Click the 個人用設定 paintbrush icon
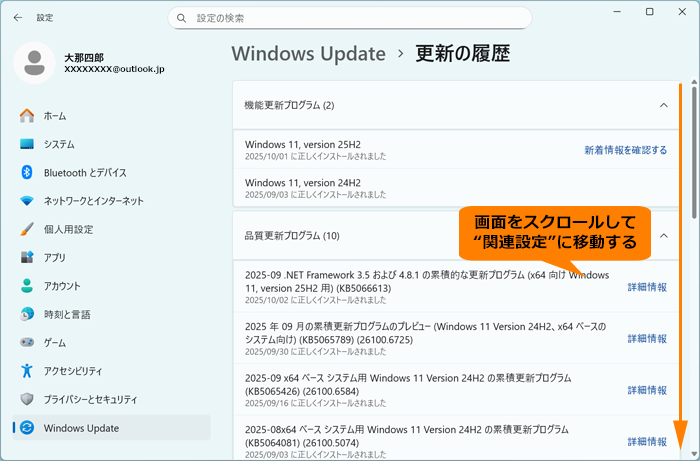 [27, 229]
